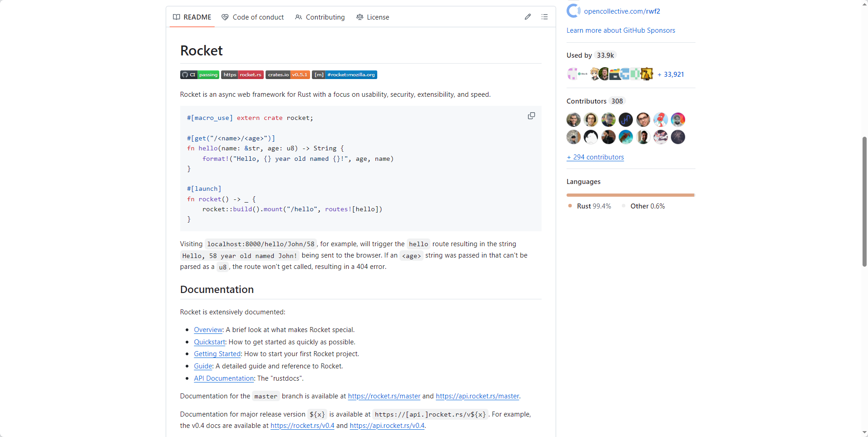Click the scrollbar up arrow

pyautogui.click(x=864, y=4)
